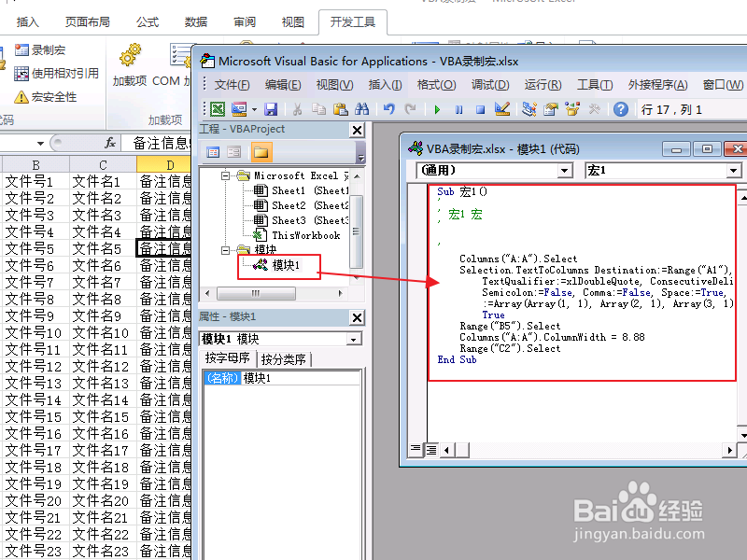
Task: Open the 编辑(E) menu
Action: [283, 85]
